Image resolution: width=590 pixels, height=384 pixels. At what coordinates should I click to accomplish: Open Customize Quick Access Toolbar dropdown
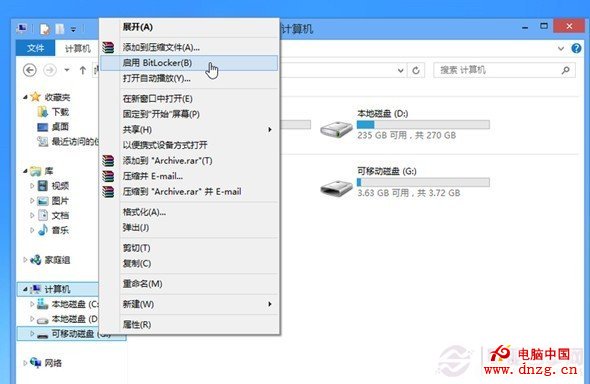(x=73, y=29)
